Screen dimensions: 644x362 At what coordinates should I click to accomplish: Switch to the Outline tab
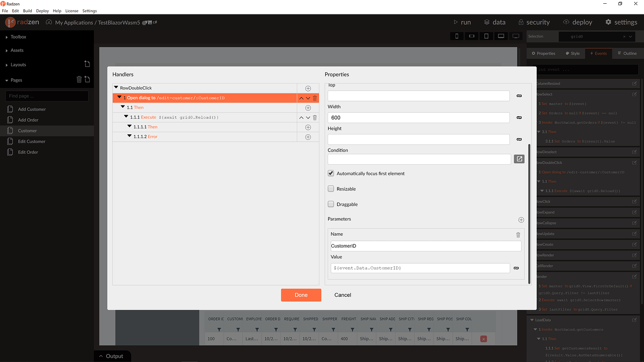coord(627,53)
